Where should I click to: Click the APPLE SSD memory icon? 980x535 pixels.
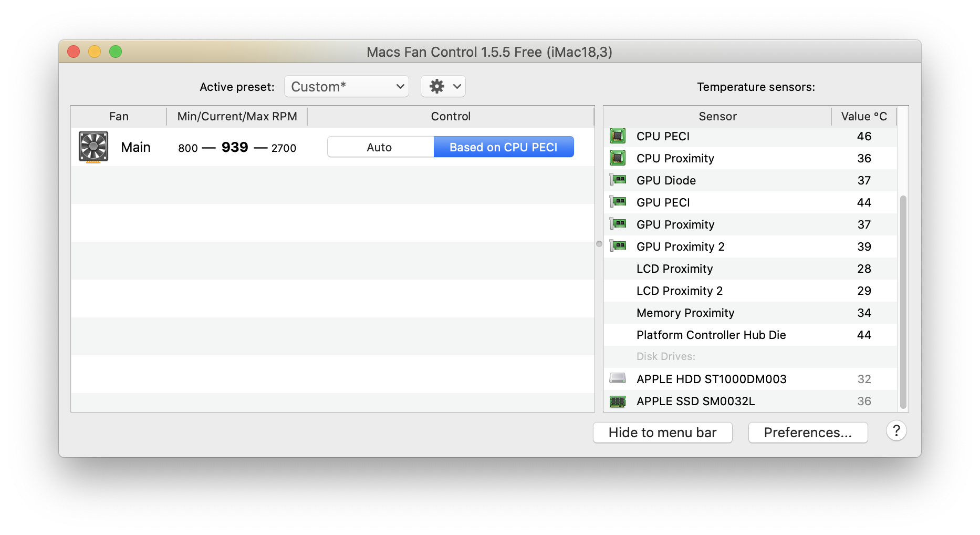(618, 402)
